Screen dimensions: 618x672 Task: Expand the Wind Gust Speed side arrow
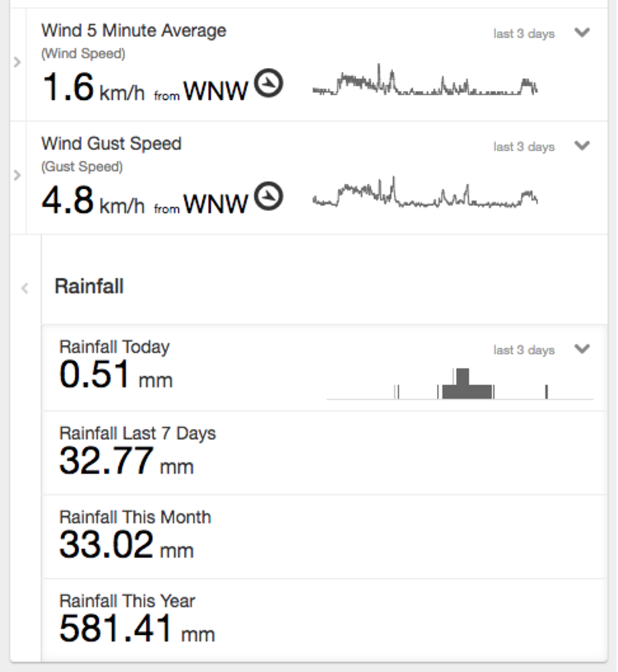click(17, 176)
